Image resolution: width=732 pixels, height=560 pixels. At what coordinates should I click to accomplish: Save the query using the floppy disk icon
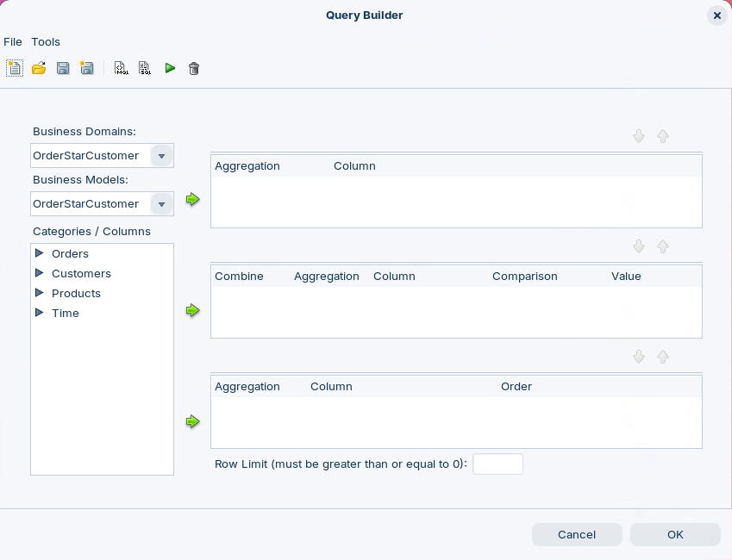[63, 68]
